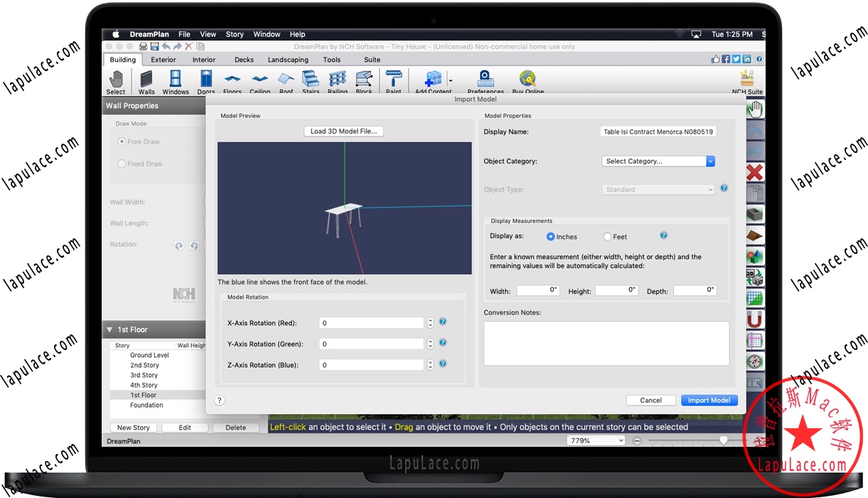Viewport: 868px width, 498px height.
Task: Click help icon beside X-Axis Rotation
Action: [x=443, y=322]
